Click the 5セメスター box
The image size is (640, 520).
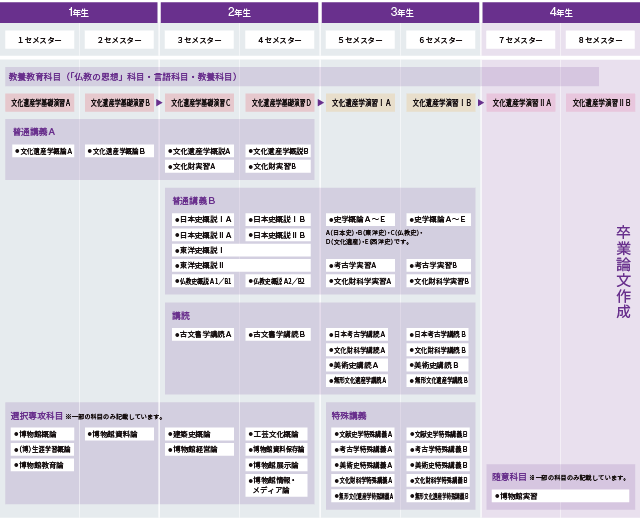[360, 40]
